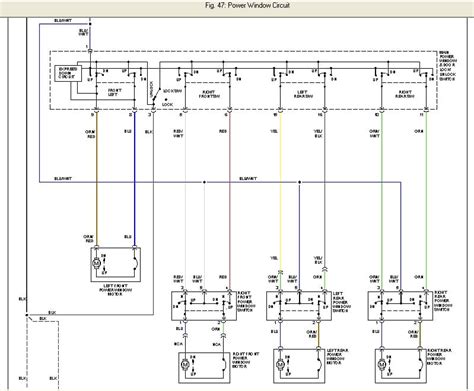
Task: Click the left rear power window switch box
Action: (x=299, y=306)
